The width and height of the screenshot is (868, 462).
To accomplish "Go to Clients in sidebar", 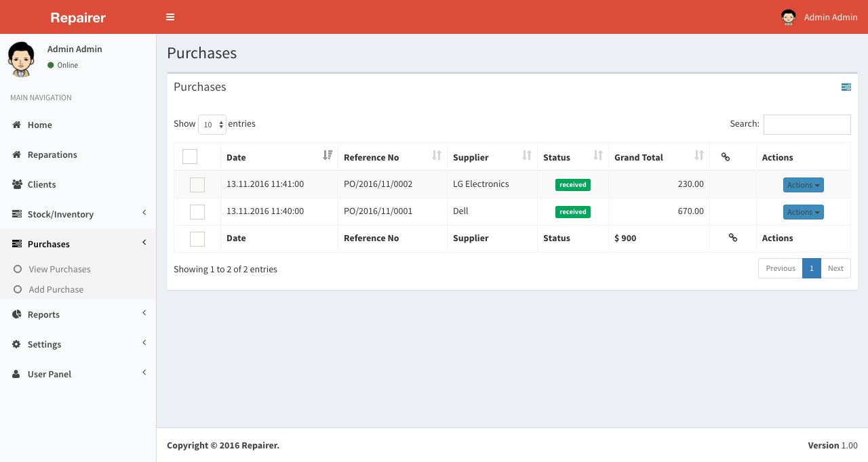I will pos(41,184).
